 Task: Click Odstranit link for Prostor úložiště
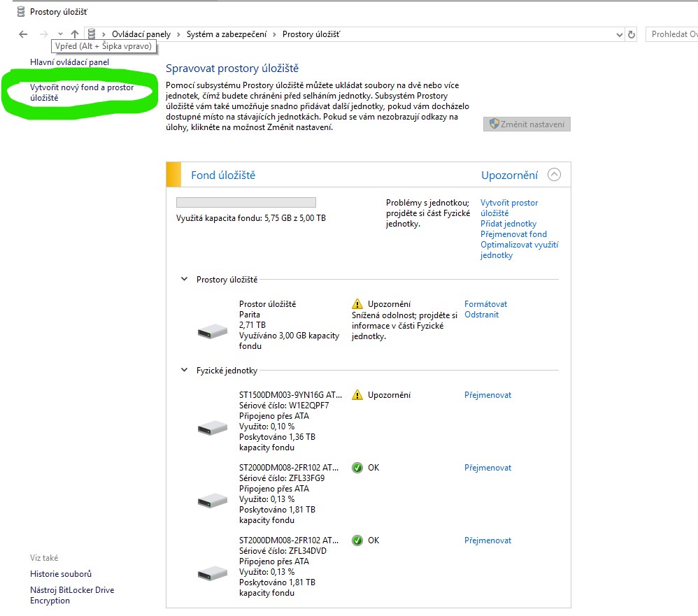[x=482, y=315]
